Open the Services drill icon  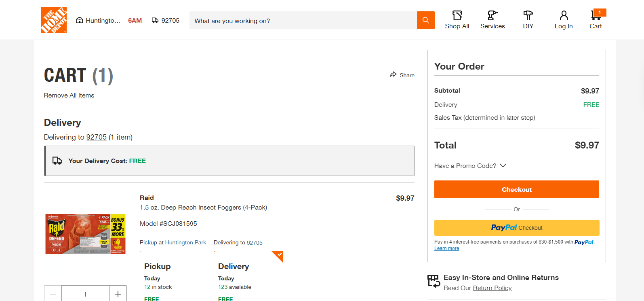coord(492,15)
